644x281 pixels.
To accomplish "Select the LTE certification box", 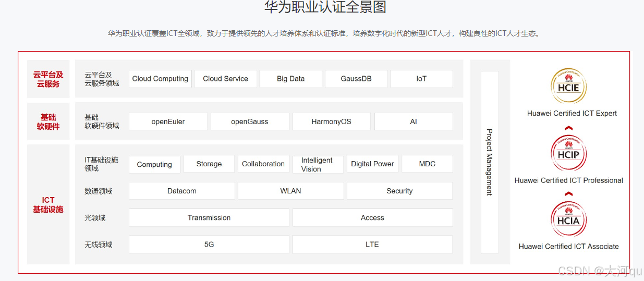I will pos(372,245).
